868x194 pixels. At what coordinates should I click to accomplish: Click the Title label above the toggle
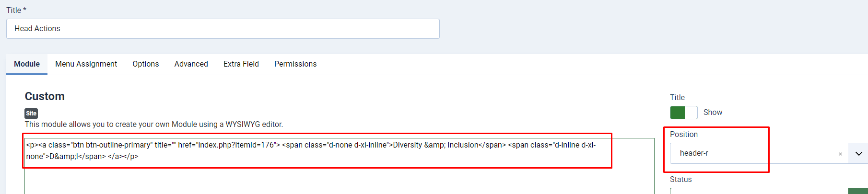pyautogui.click(x=677, y=98)
